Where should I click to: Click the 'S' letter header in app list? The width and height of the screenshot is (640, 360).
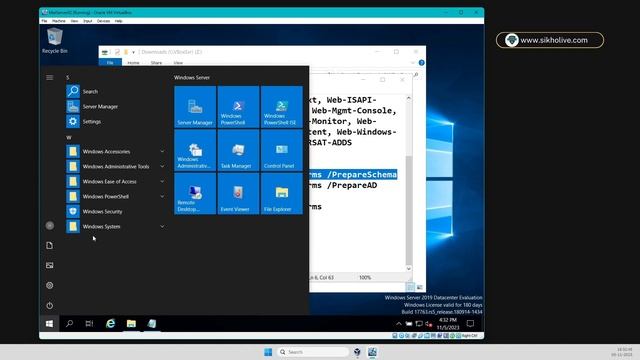[68, 78]
